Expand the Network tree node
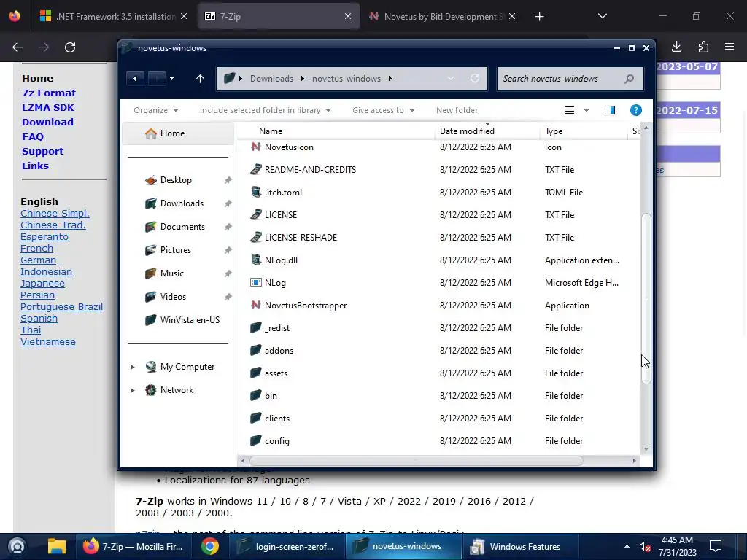 click(133, 390)
